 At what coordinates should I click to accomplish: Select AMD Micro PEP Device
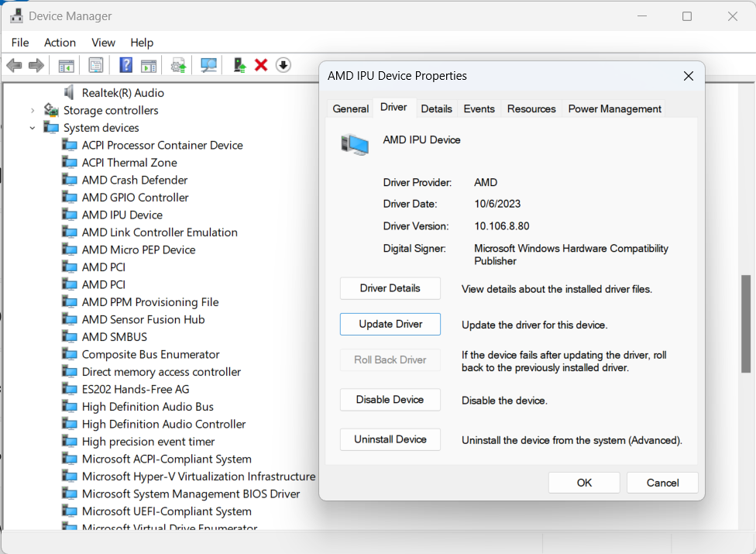point(139,249)
